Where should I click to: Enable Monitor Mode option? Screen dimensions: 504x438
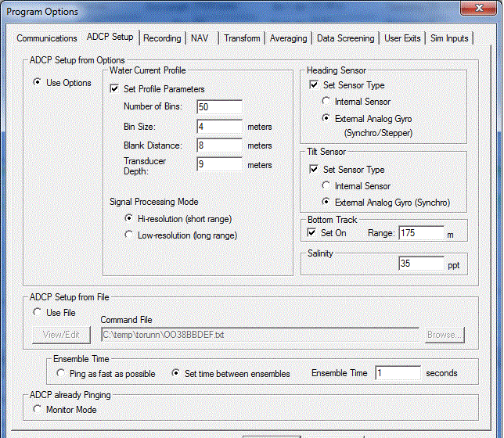[37, 409]
